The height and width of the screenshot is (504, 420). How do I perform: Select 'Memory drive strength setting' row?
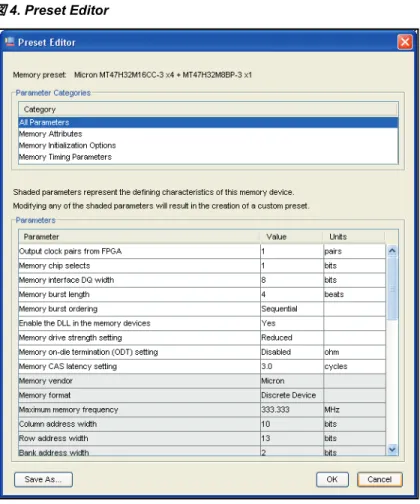pyautogui.click(x=139, y=338)
